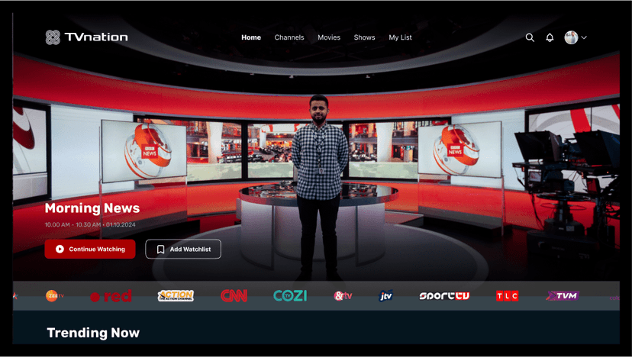
Task: Click the user profile avatar
Action: point(571,37)
